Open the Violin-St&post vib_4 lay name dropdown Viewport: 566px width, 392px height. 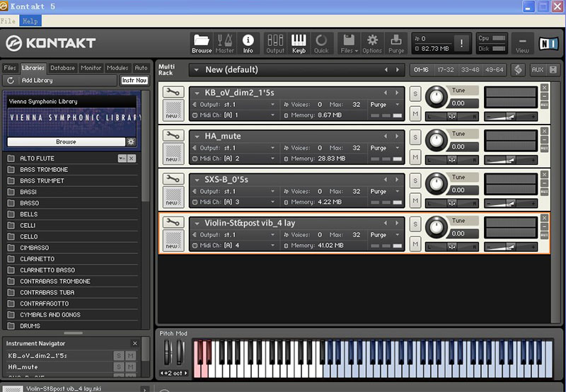(x=197, y=223)
